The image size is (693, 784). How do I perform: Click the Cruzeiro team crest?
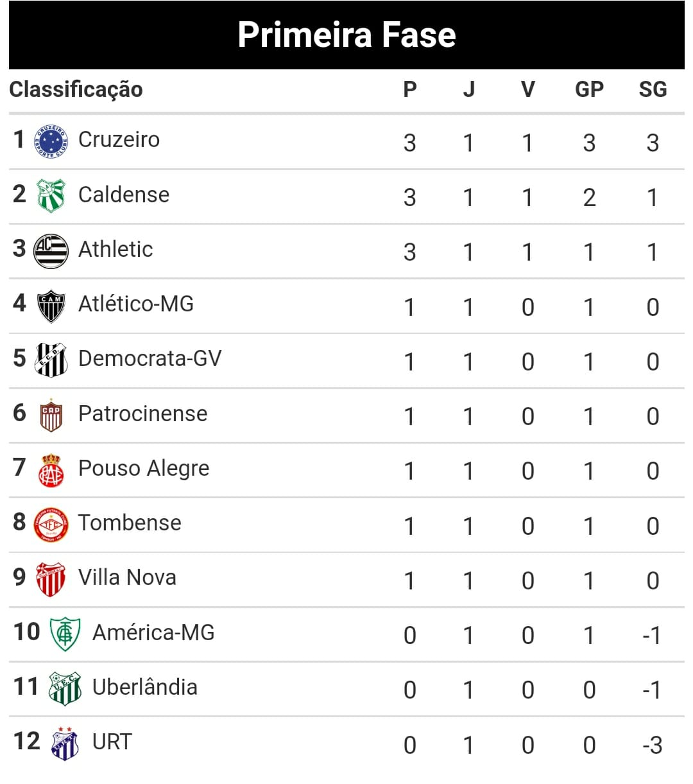pyautogui.click(x=51, y=142)
